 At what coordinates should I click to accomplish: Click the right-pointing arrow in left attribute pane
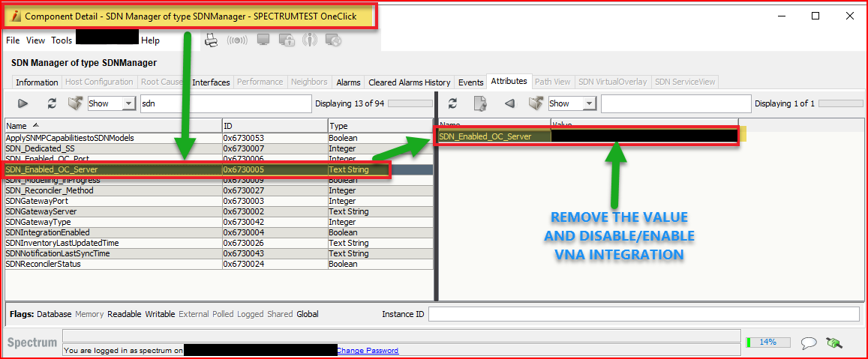tap(23, 103)
